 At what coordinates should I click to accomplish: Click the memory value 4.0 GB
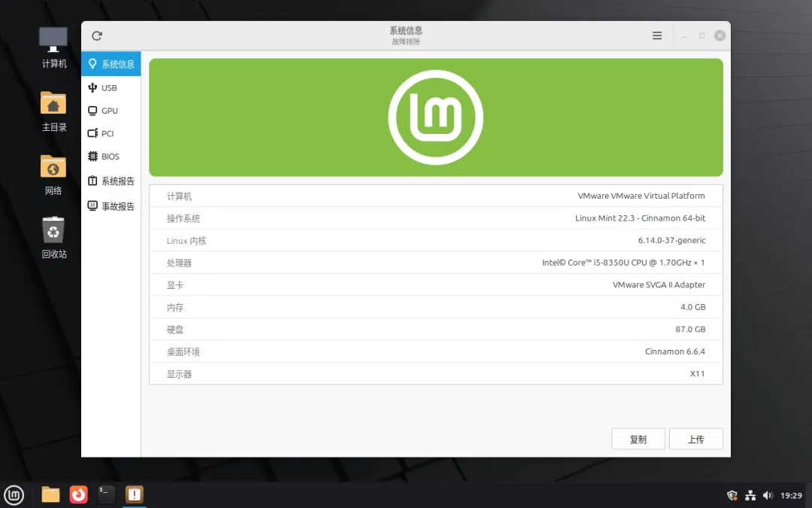(x=693, y=307)
